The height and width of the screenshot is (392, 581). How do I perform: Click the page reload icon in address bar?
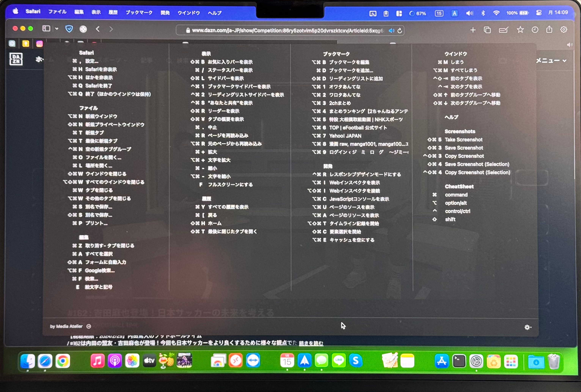[x=400, y=31]
